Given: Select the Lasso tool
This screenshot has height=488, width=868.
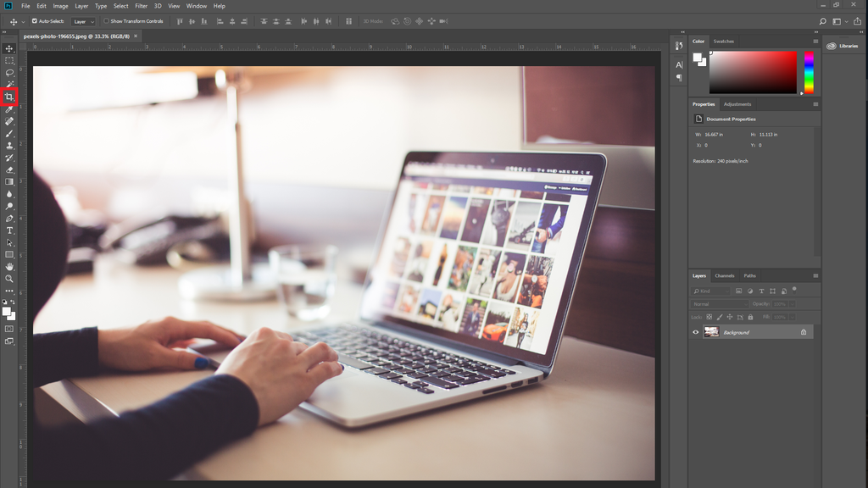Looking at the screenshot, I should tap(9, 72).
